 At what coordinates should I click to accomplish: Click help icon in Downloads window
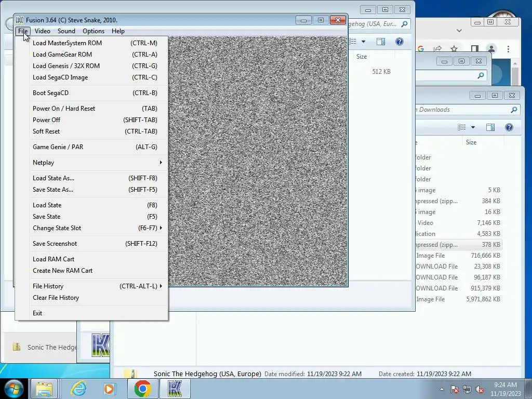pos(509,127)
